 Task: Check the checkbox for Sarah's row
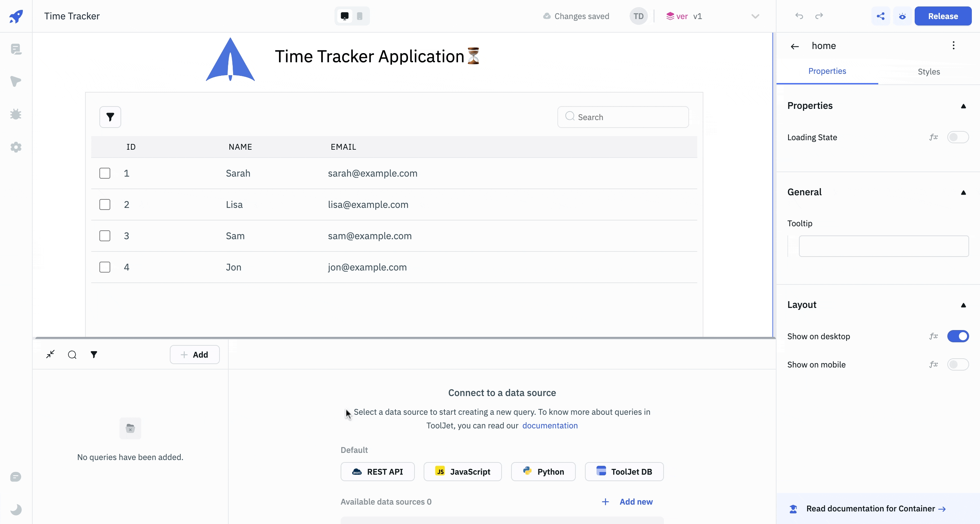pyautogui.click(x=104, y=173)
